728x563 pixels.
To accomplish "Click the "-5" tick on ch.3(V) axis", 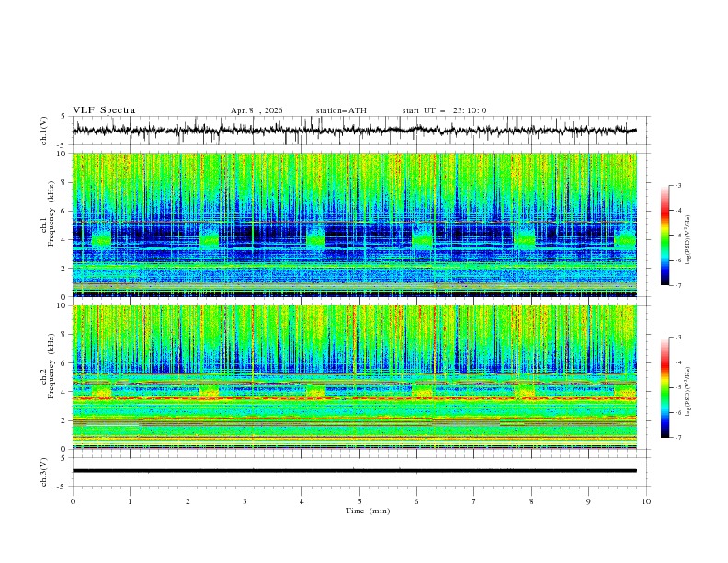I will [62, 487].
